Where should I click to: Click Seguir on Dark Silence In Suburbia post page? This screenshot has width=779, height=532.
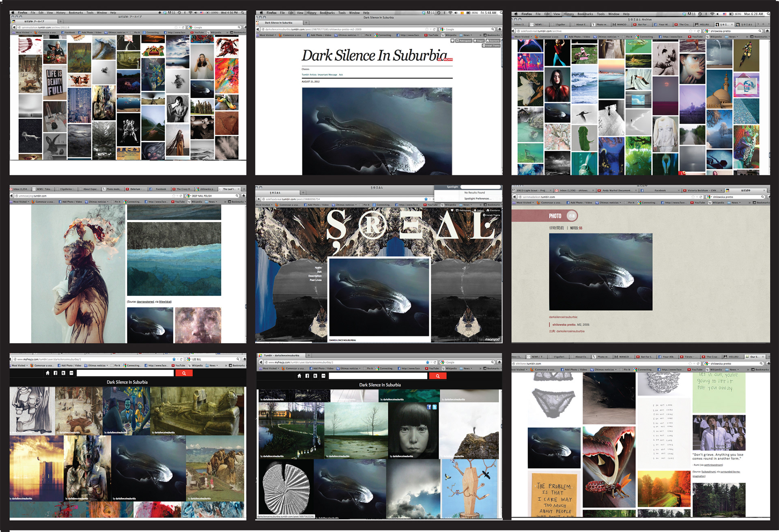coord(479,41)
